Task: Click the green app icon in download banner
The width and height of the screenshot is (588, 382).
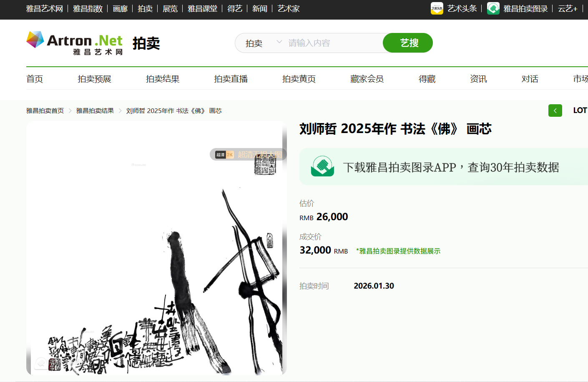Action: click(322, 167)
